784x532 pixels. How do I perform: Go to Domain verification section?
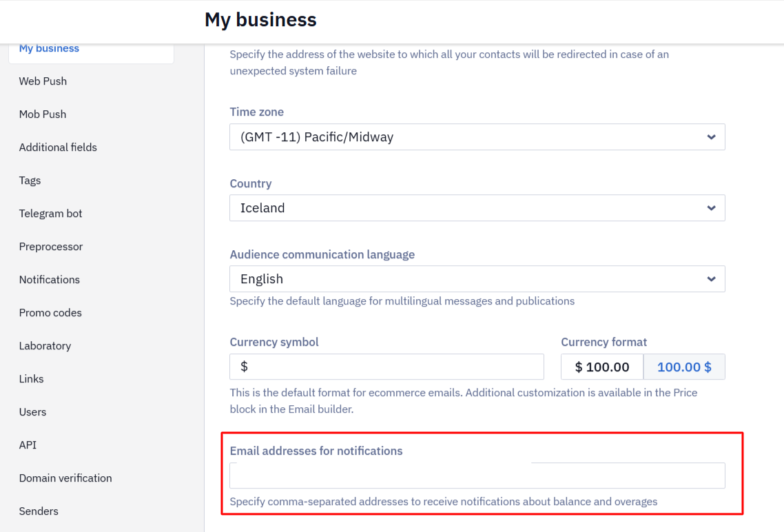coord(65,478)
